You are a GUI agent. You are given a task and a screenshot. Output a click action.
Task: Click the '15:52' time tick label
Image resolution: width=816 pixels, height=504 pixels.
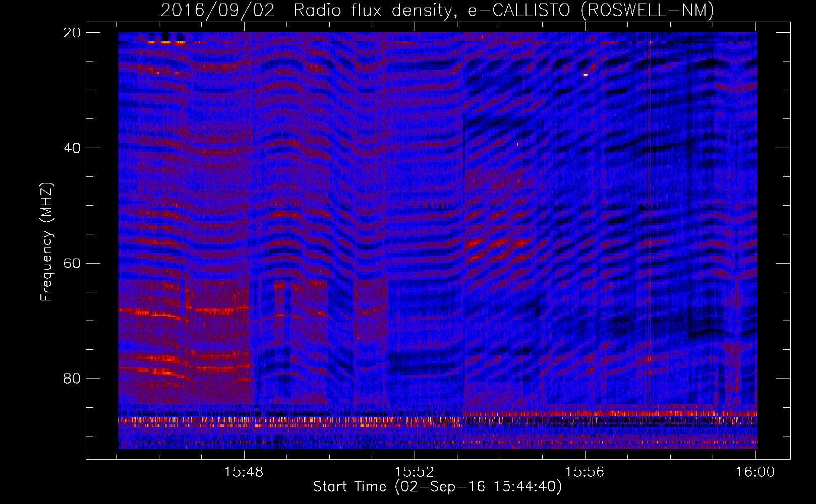415,472
